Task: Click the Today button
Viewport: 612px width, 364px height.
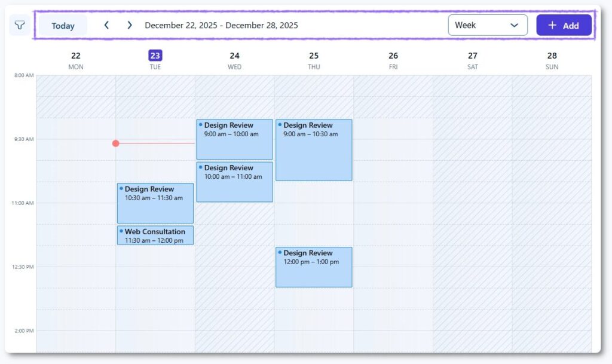Action: (x=63, y=26)
